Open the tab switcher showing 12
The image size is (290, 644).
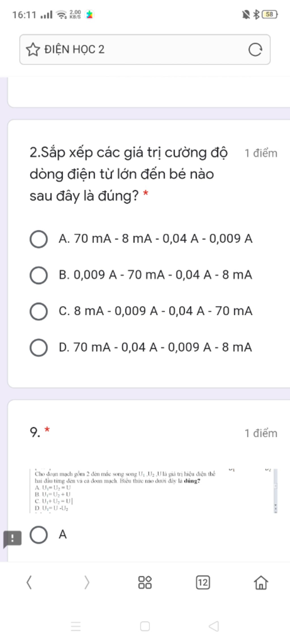pos(203,583)
